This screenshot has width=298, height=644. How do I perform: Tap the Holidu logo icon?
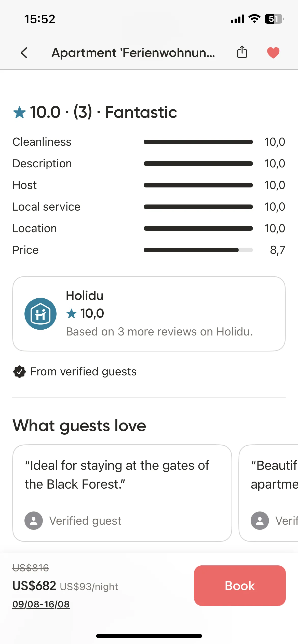(40, 314)
